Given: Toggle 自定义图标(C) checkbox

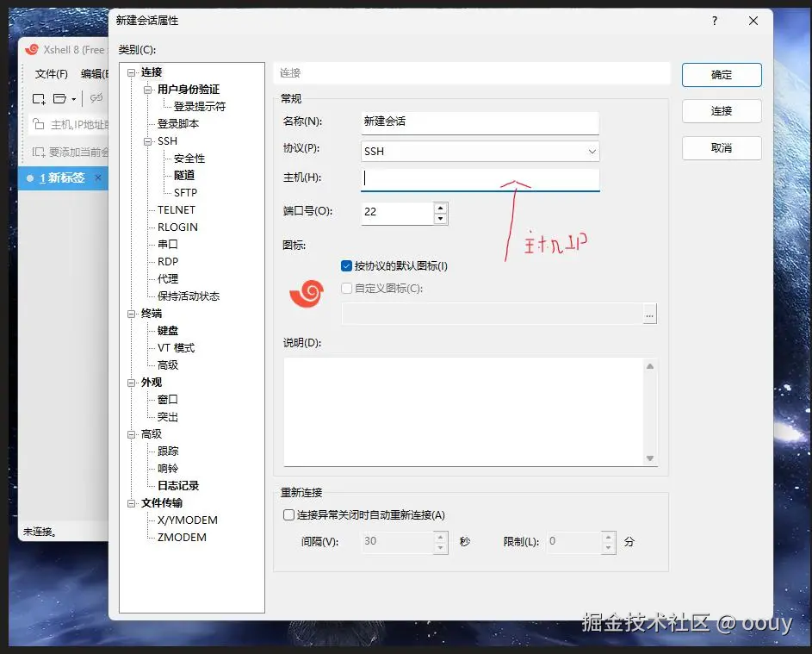Looking at the screenshot, I should [346, 288].
